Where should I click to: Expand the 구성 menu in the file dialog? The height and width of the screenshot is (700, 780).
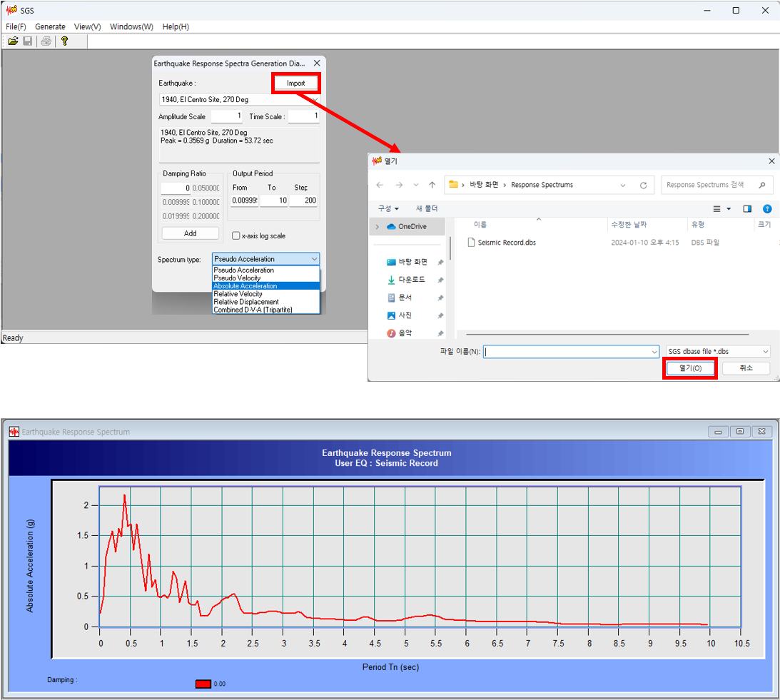pos(388,208)
